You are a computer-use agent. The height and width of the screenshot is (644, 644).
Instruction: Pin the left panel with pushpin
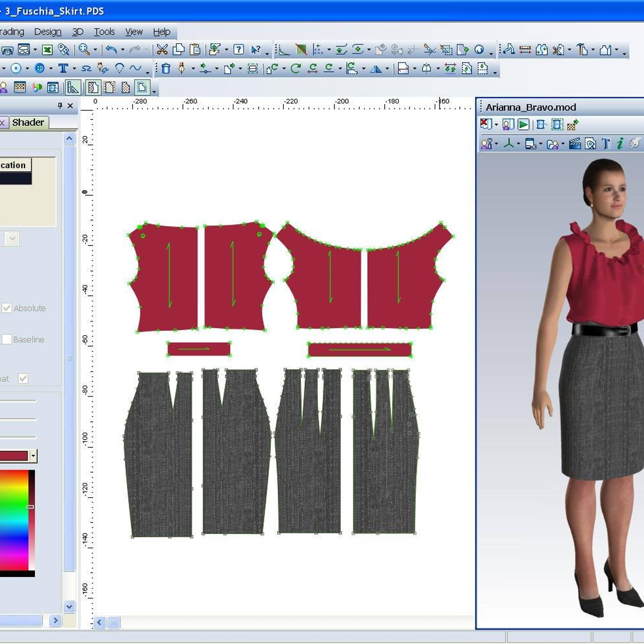[x=60, y=106]
